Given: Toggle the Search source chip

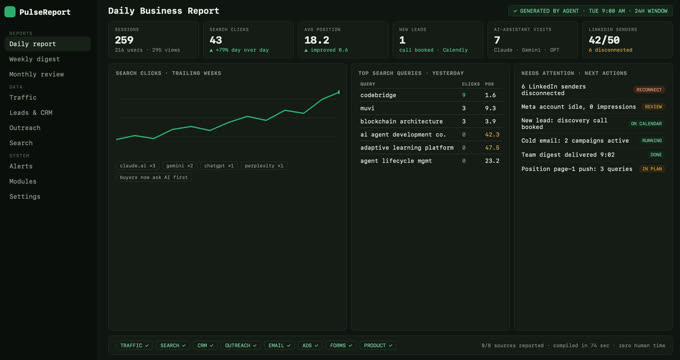Looking at the screenshot, I should (173, 346).
